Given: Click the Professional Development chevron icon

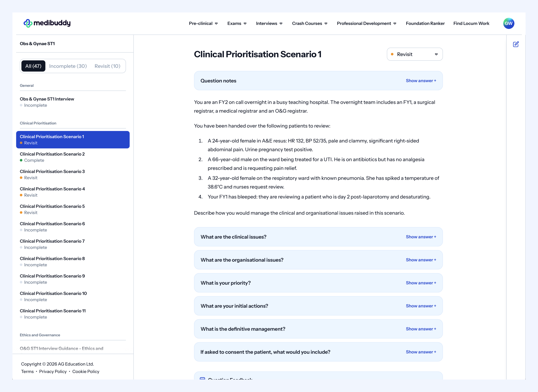Looking at the screenshot, I should pos(395,24).
